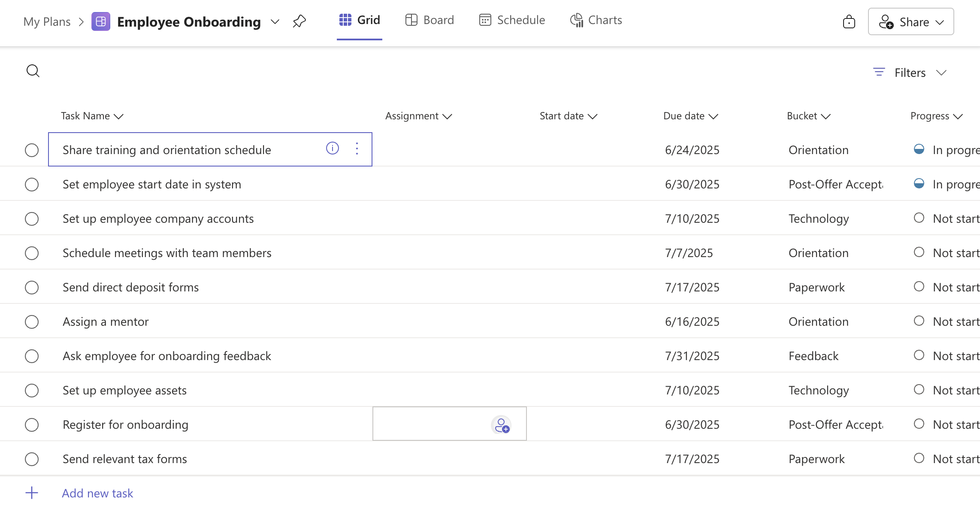This screenshot has height=509, width=980.
Task: Go back to My Plans breadcrumb
Action: 47,21
